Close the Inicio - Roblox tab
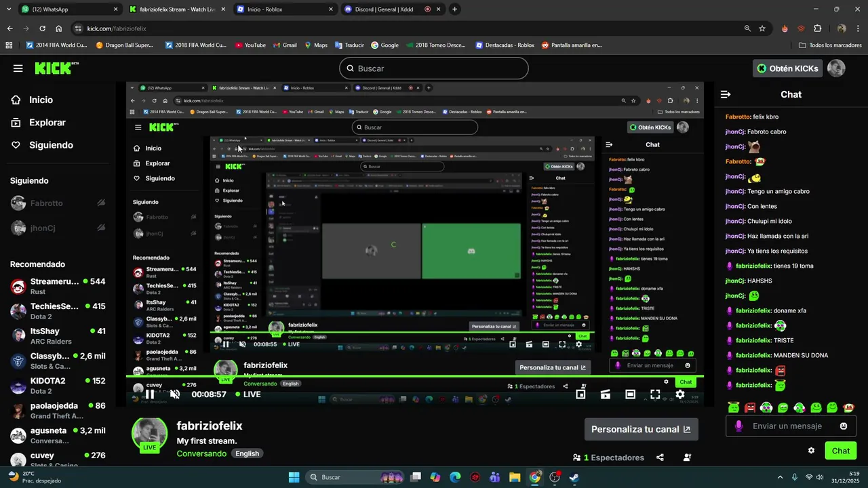This screenshot has width=868, height=488. pos(331,9)
